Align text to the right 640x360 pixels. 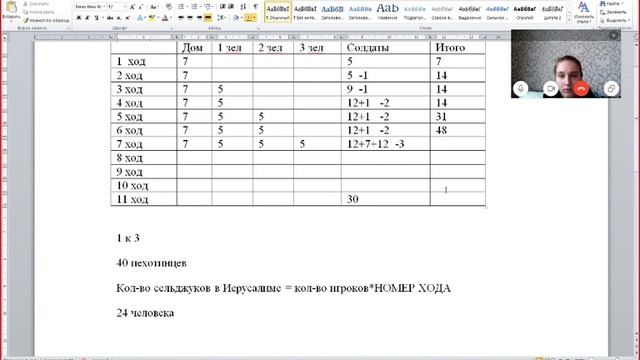pyautogui.click(x=199, y=18)
